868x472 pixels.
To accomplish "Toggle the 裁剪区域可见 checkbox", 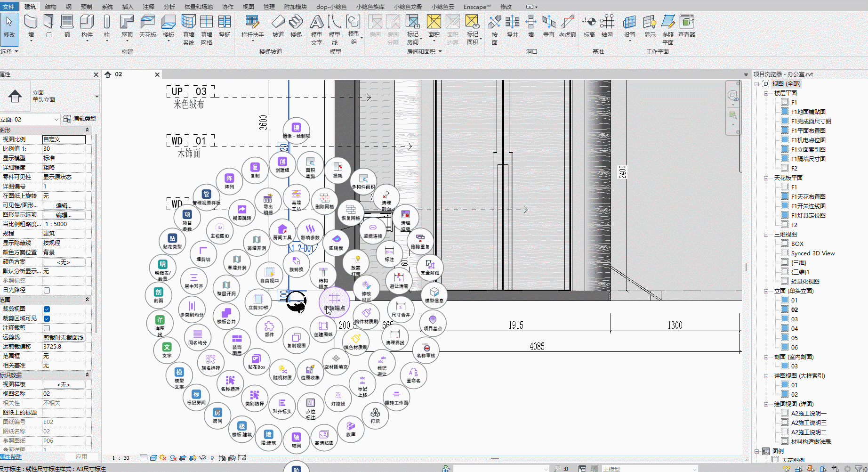I will tap(47, 318).
